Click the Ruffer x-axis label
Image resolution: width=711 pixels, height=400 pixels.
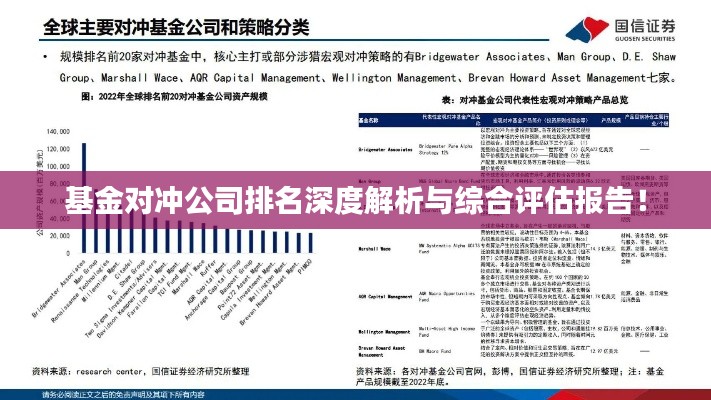[x=208, y=268]
